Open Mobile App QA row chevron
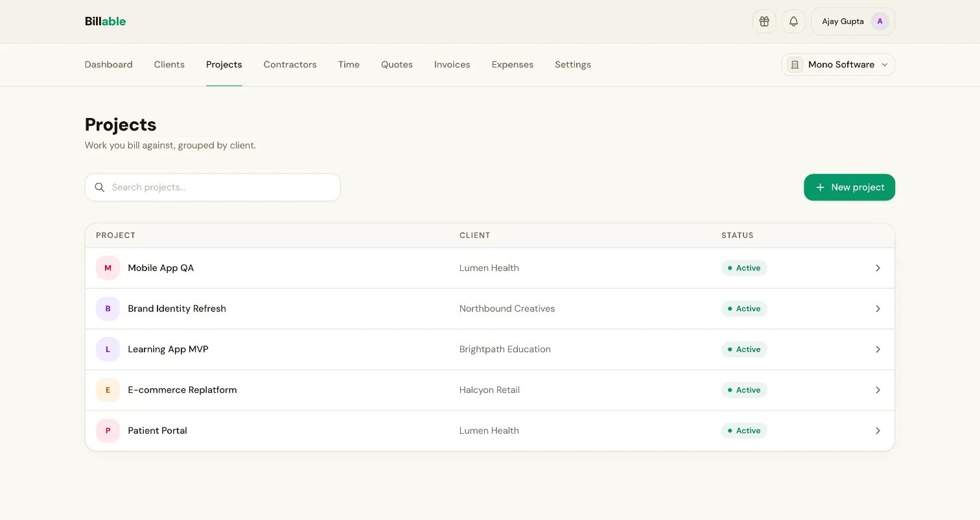This screenshot has width=980, height=520. [878, 268]
